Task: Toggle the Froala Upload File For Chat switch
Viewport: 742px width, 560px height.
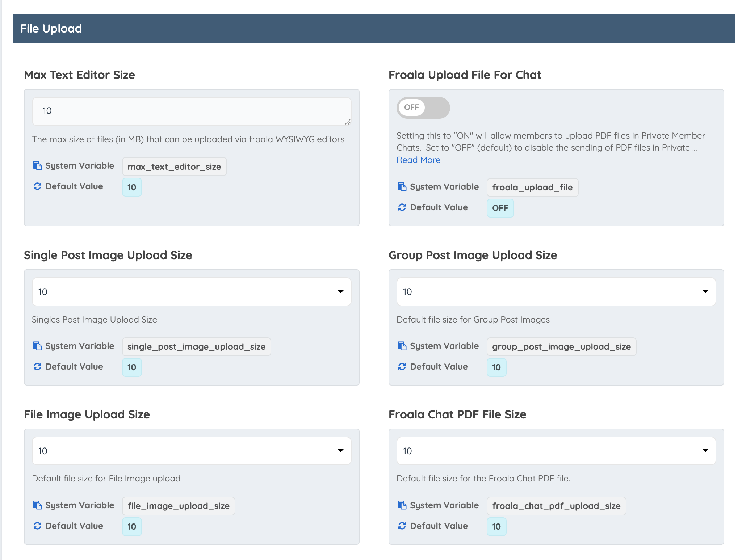Action: 423,108
